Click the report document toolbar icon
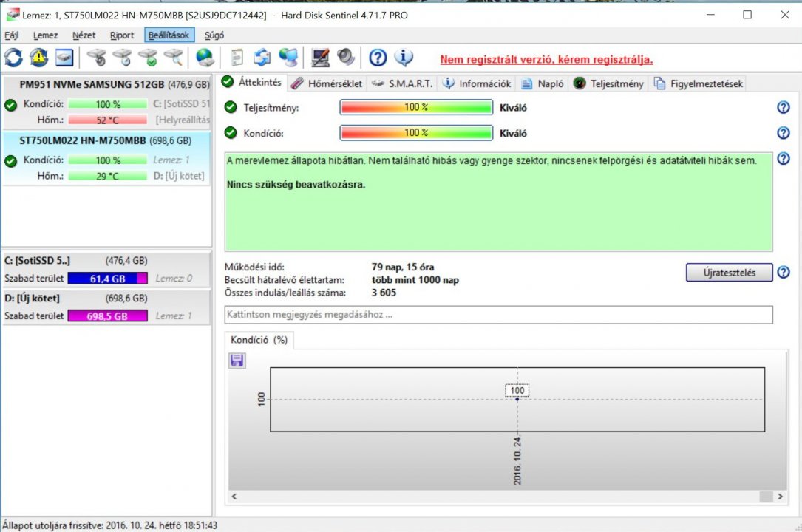The height and width of the screenshot is (532, 802). pos(237,58)
